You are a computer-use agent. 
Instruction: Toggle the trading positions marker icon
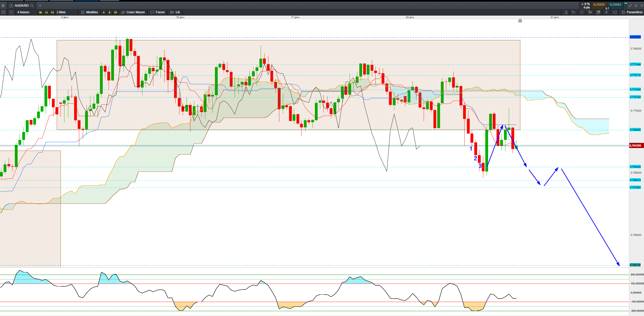[x=606, y=12]
